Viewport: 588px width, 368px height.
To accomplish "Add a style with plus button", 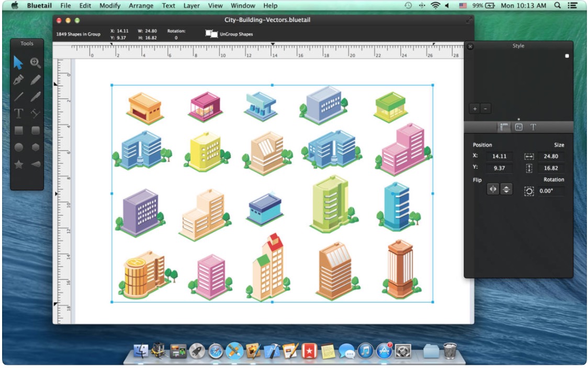I will click(x=474, y=109).
